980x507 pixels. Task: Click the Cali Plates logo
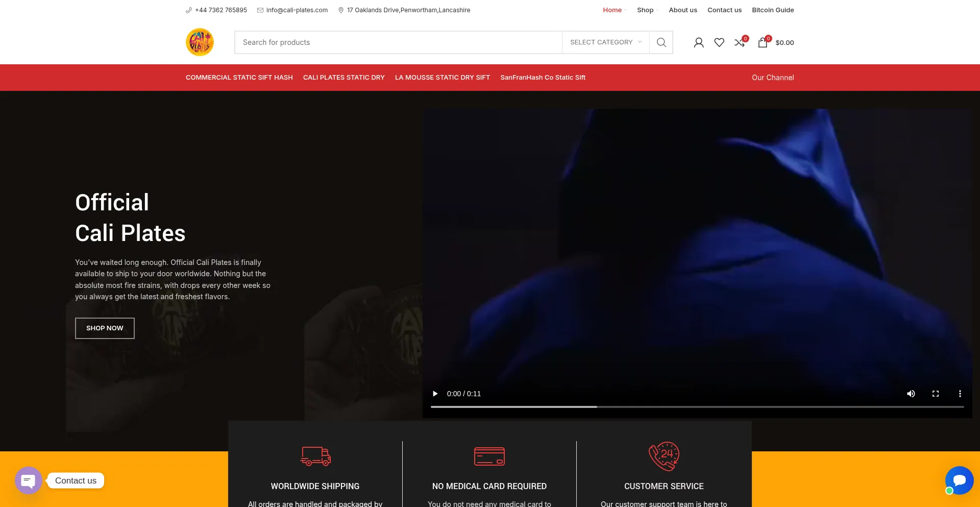(x=200, y=42)
